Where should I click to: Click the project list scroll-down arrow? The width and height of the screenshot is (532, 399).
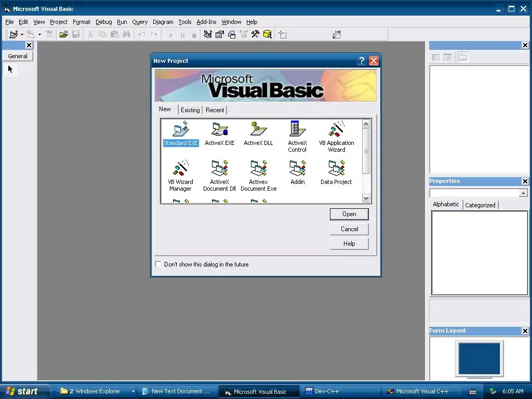(366, 198)
